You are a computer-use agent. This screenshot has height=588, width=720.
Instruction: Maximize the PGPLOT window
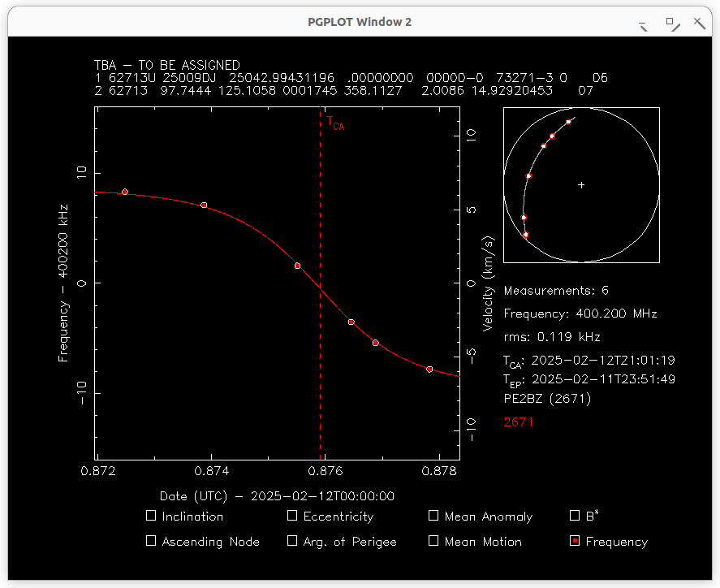(671, 22)
